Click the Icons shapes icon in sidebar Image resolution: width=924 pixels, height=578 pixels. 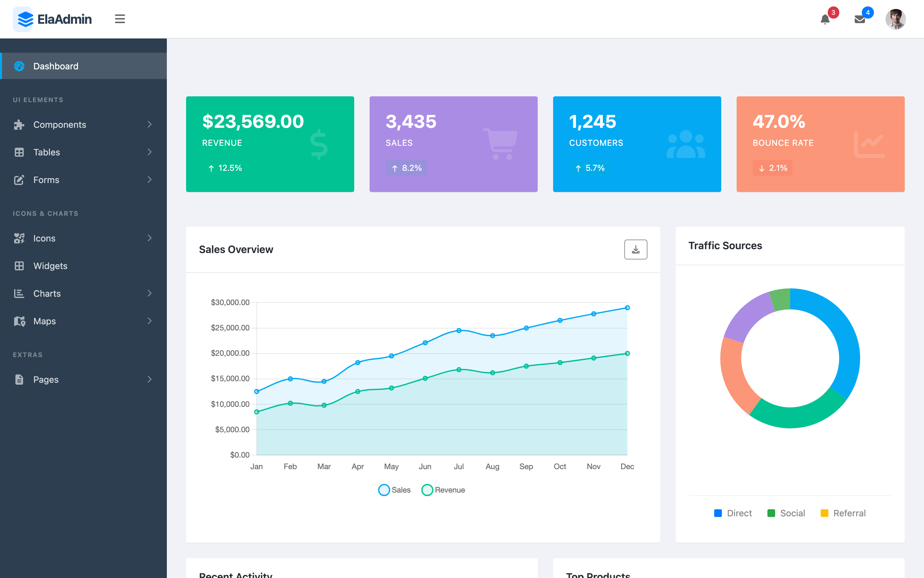click(19, 238)
